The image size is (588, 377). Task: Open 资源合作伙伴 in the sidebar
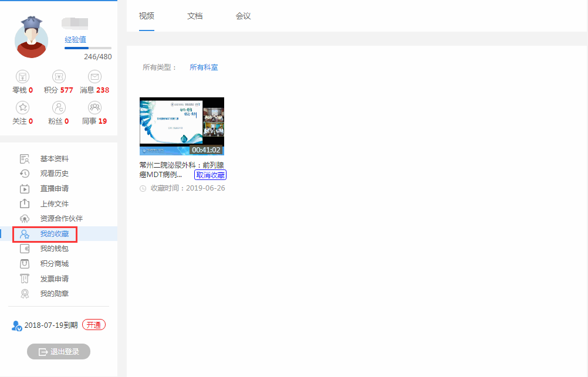pyautogui.click(x=62, y=219)
